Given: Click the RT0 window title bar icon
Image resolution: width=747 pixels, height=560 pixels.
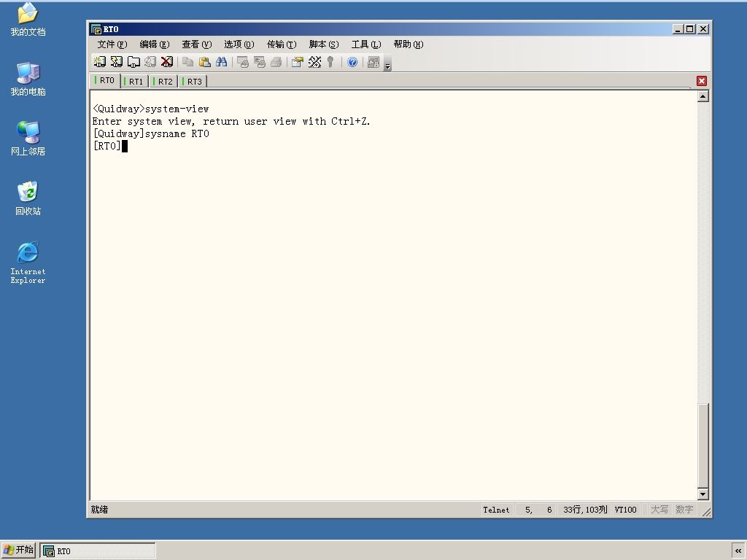Looking at the screenshot, I should tap(96, 29).
